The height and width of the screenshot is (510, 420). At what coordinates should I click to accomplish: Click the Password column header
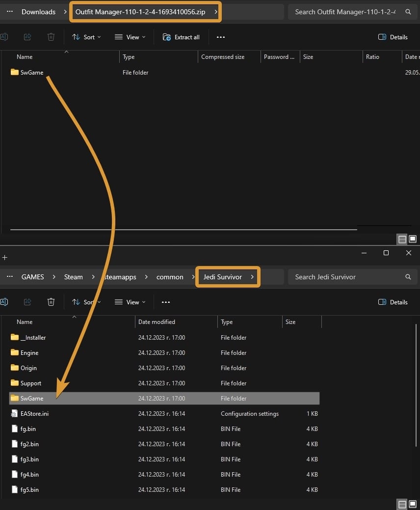279,57
